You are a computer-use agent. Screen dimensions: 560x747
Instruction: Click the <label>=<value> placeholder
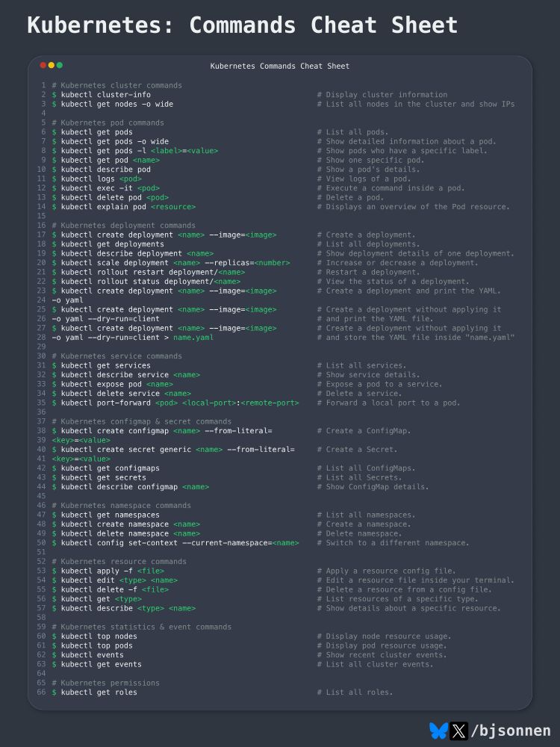[184, 151]
